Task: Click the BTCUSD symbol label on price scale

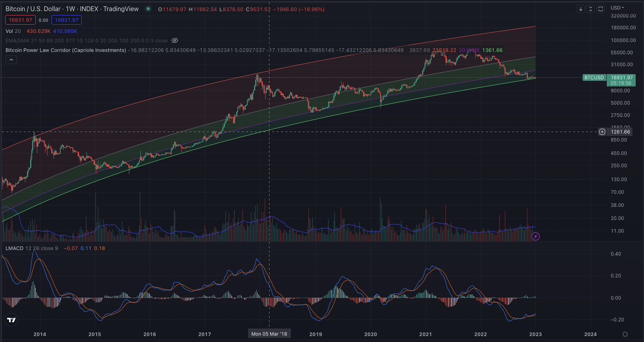Action: pyautogui.click(x=594, y=78)
